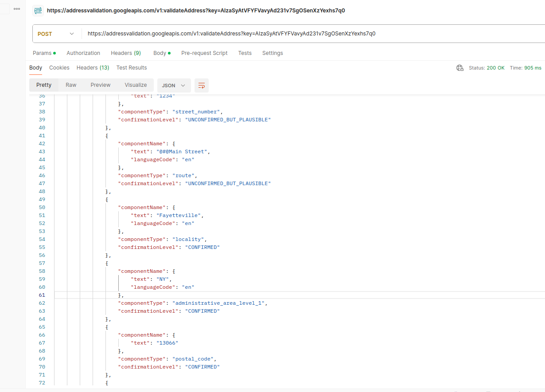The image size is (545, 392).
Task: Select the request Body tab with green dot
Action: click(x=162, y=53)
